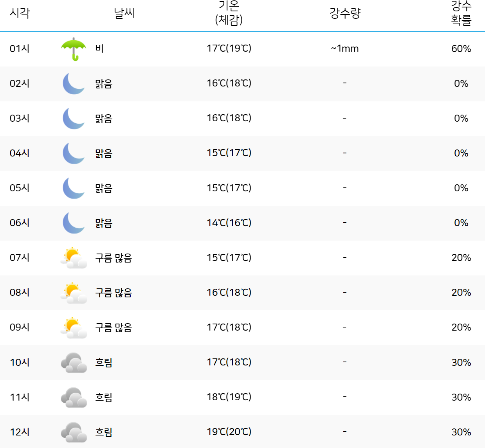
Task: Select the cloudy sun icon beside 09시
Action: [74, 327]
